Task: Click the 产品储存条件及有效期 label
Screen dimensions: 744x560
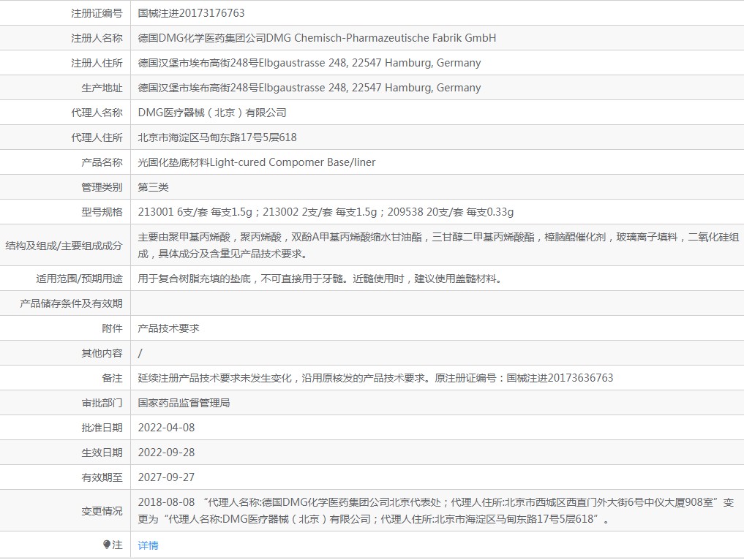Action: tap(71, 303)
